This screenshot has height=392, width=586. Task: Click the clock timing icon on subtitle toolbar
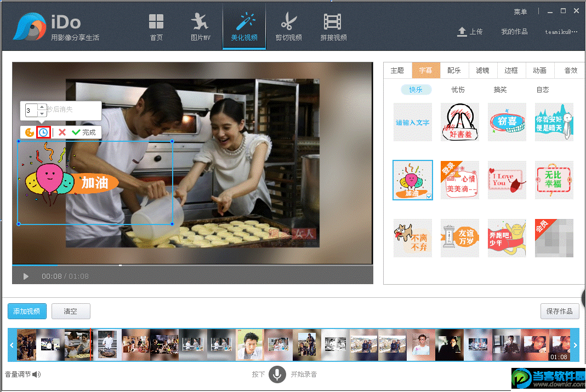pos(43,132)
